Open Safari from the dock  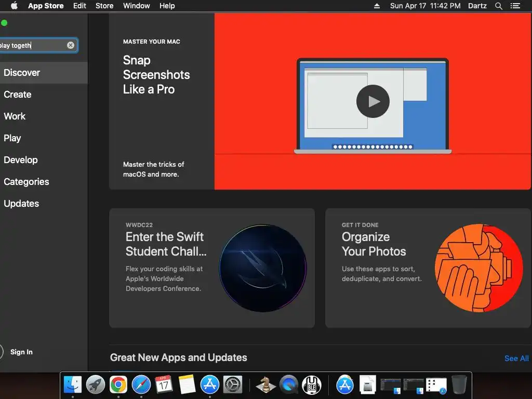point(141,385)
